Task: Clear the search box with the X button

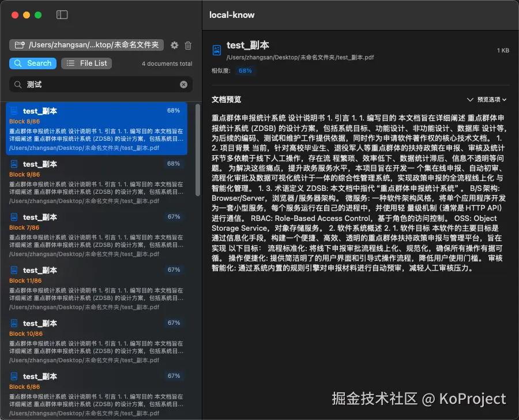Action: (x=183, y=84)
